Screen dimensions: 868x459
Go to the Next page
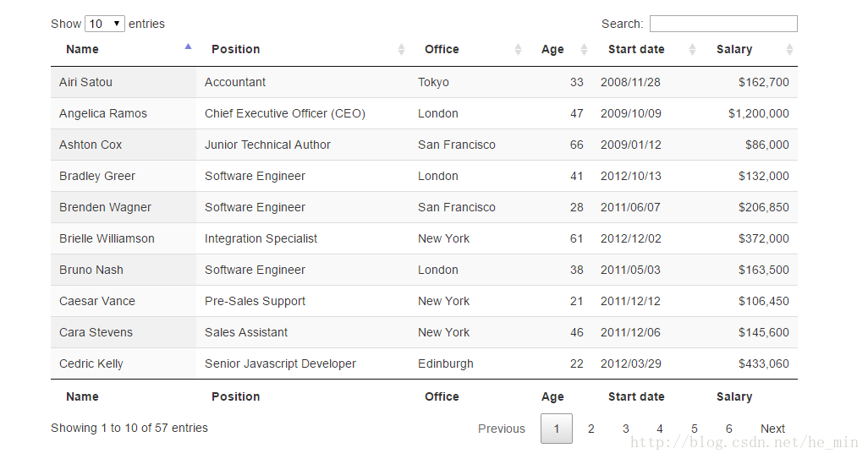point(772,429)
